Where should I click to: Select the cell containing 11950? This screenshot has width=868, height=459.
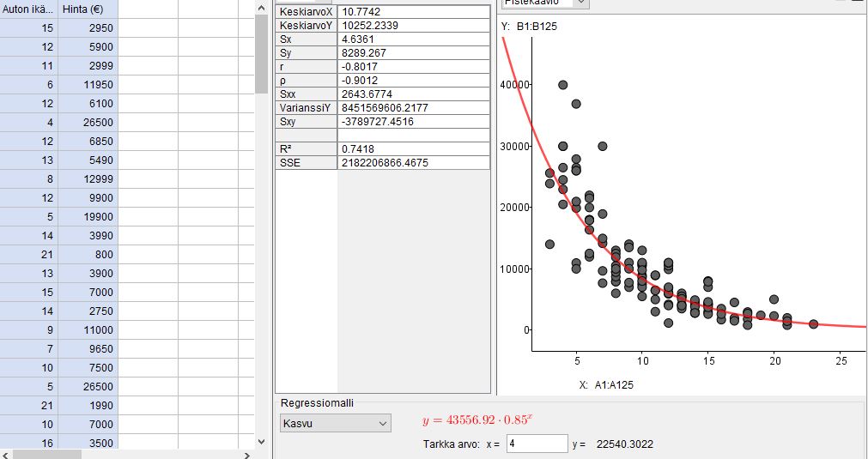(x=88, y=84)
